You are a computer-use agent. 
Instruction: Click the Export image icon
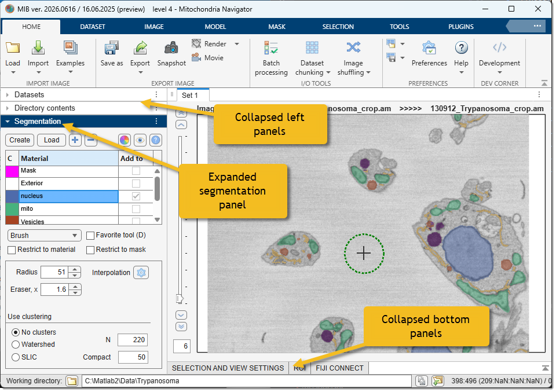pos(140,47)
